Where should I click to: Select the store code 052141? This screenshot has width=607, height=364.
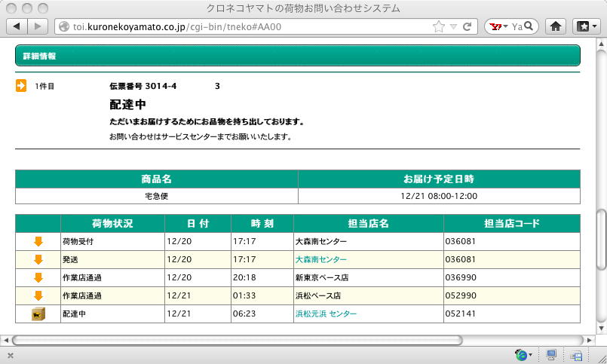pos(460,314)
